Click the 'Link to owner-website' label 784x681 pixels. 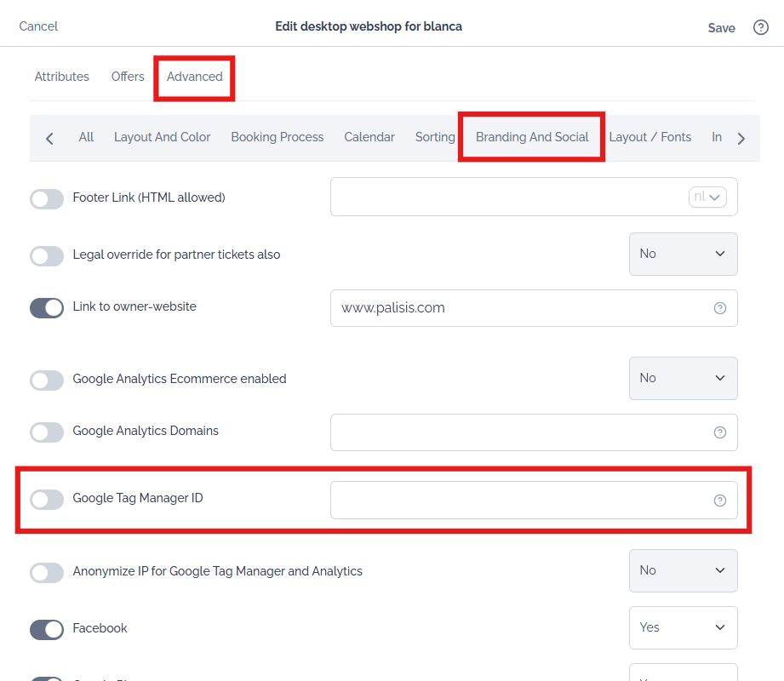pos(134,306)
